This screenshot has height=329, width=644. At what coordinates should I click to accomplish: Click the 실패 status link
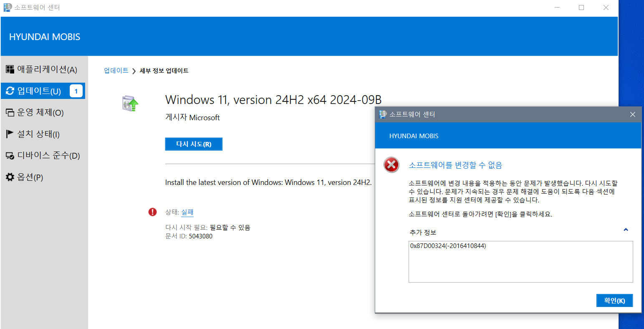coord(187,212)
